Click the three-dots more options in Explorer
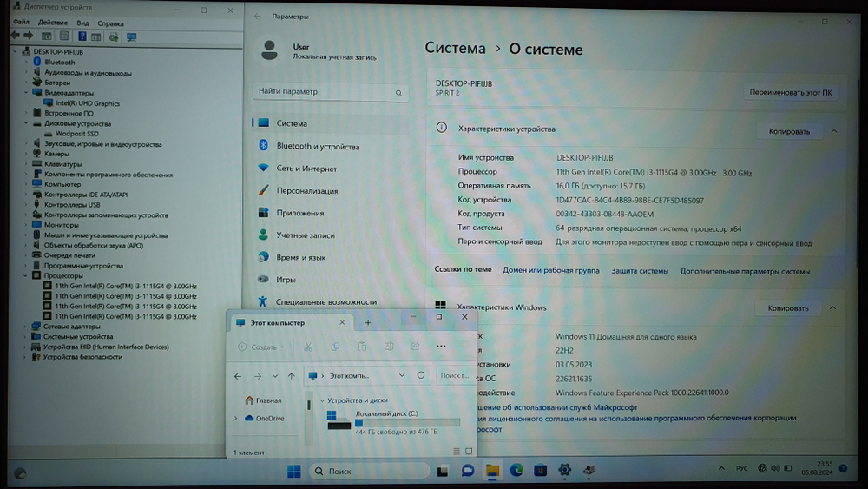The image size is (868, 489). [441, 346]
